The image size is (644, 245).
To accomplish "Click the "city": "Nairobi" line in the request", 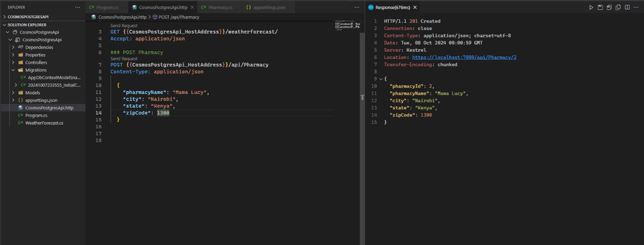I will [x=150, y=99].
